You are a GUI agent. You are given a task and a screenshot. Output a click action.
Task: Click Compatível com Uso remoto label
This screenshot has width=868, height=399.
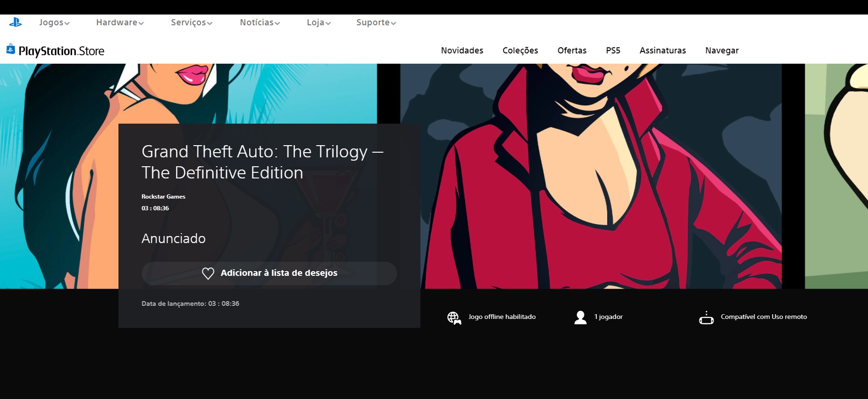[x=764, y=317]
